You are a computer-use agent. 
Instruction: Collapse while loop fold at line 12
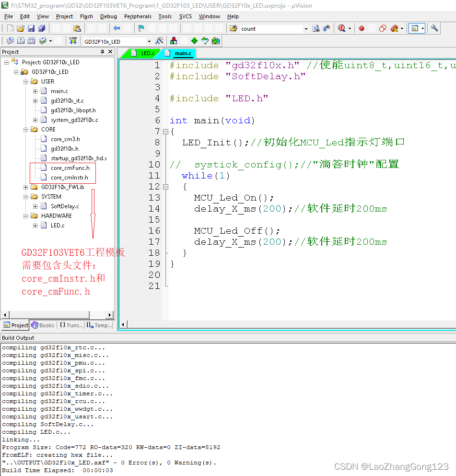point(165,187)
